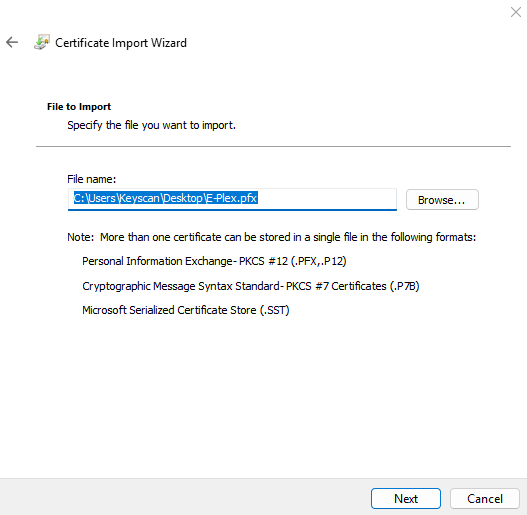
Task: Click the empty part of the file name box
Action: tap(326, 199)
